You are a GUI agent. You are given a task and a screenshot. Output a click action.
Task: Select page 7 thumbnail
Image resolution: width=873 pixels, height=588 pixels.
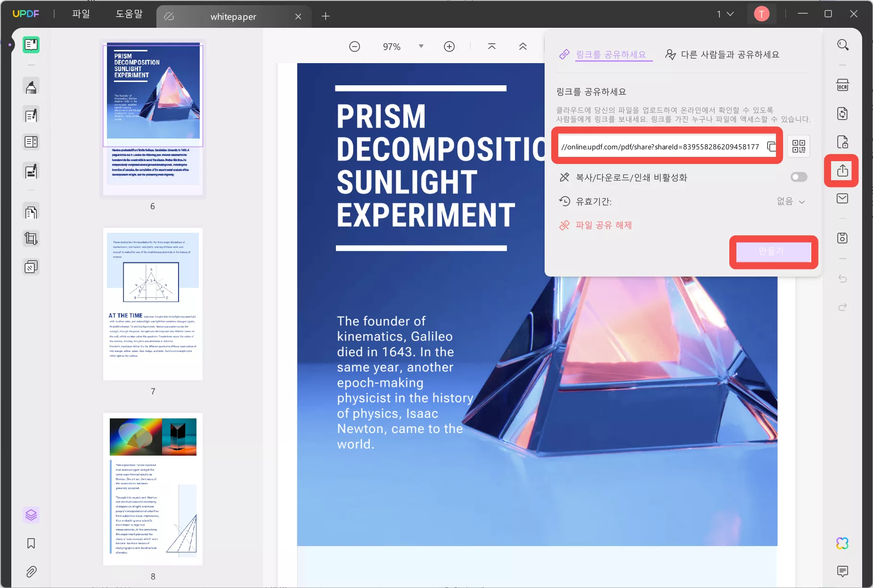pyautogui.click(x=153, y=304)
